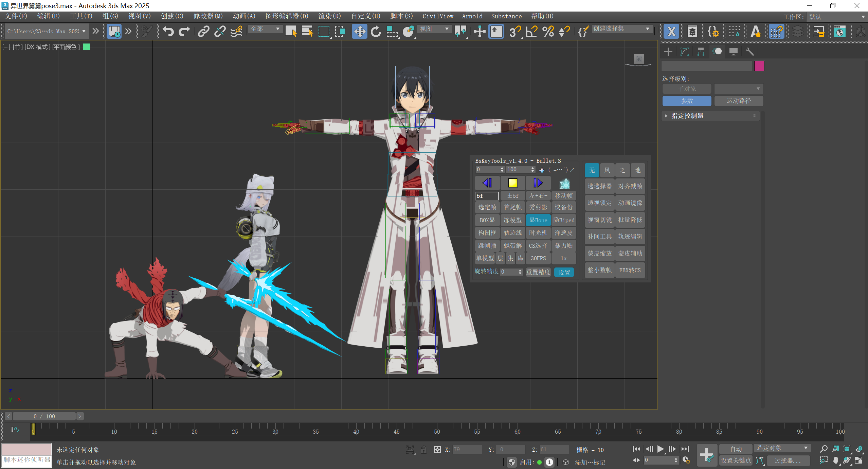Click the 运动路径 button
This screenshot has height=469, width=868.
click(739, 101)
